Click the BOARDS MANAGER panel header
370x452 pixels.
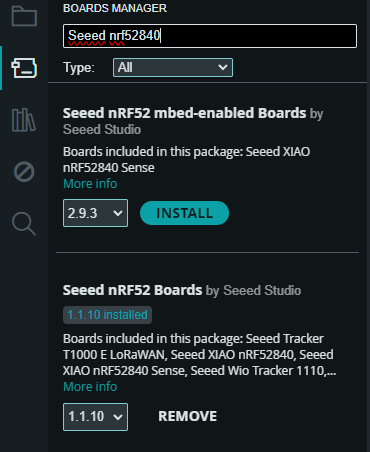[115, 8]
